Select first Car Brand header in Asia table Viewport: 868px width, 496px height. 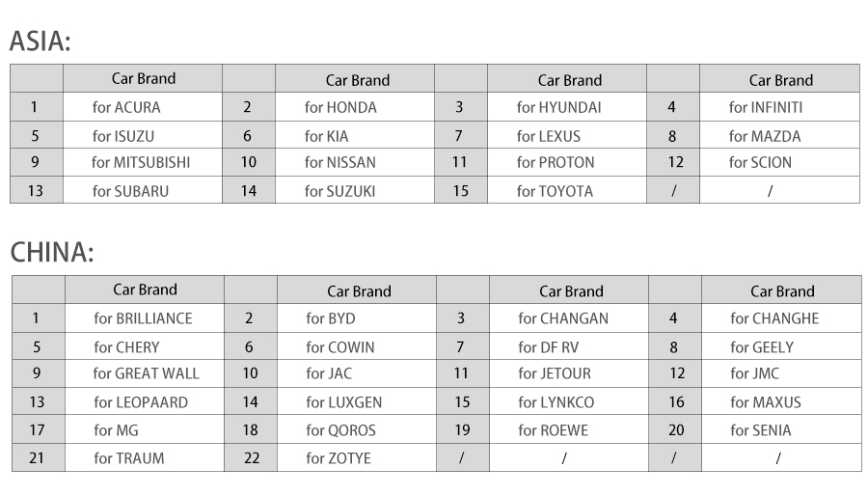click(x=144, y=78)
